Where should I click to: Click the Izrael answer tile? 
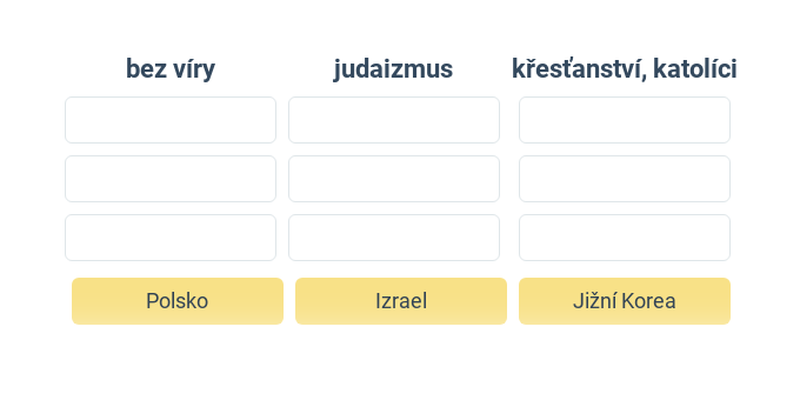[x=401, y=301]
